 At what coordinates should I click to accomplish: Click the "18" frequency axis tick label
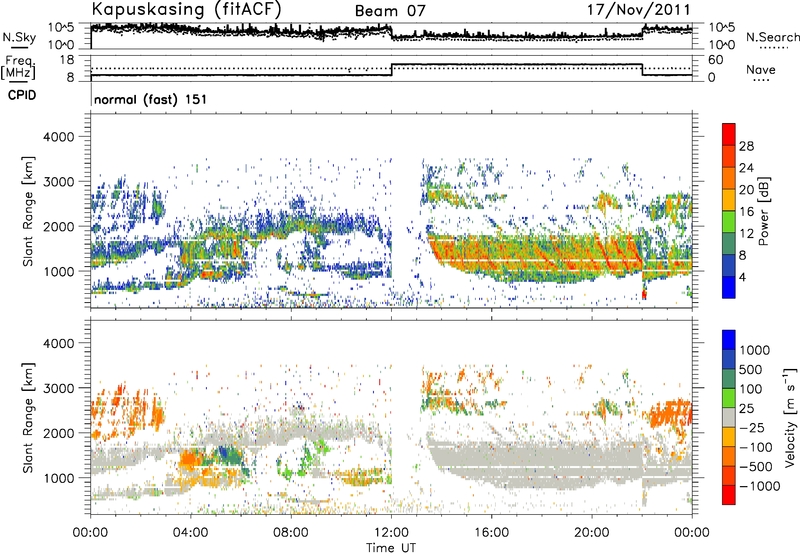point(67,60)
